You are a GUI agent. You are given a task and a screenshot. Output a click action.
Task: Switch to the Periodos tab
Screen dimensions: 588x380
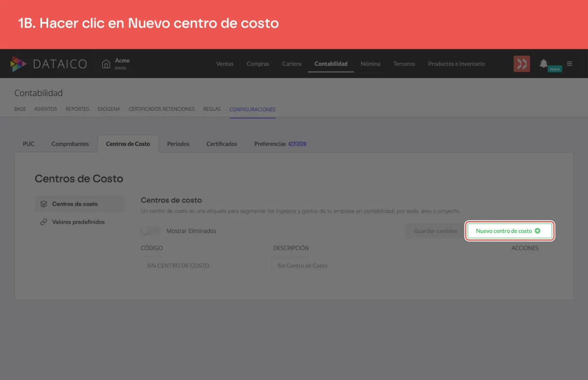(x=178, y=144)
